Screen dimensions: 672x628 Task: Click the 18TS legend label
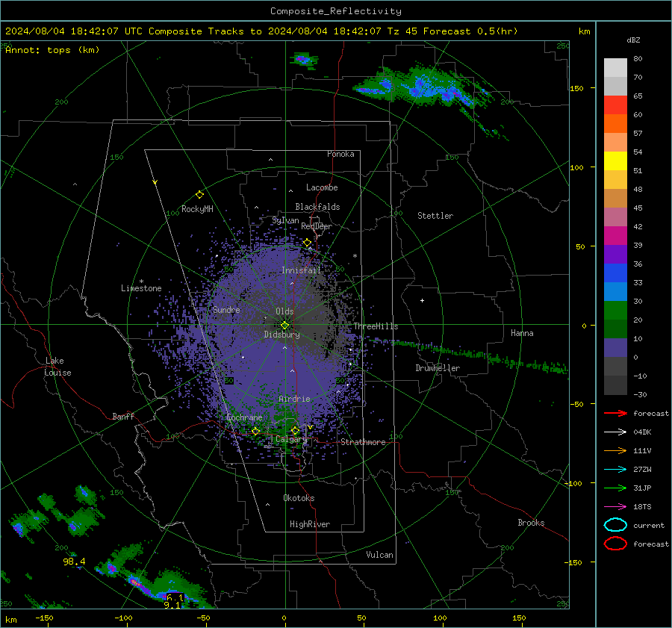(x=642, y=507)
